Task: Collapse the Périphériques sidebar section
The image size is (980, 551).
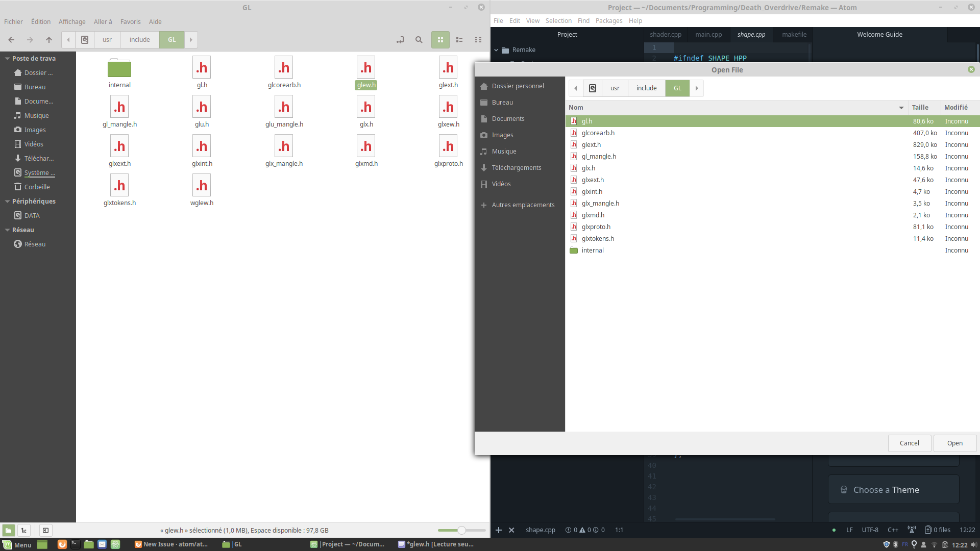Action: click(7, 202)
